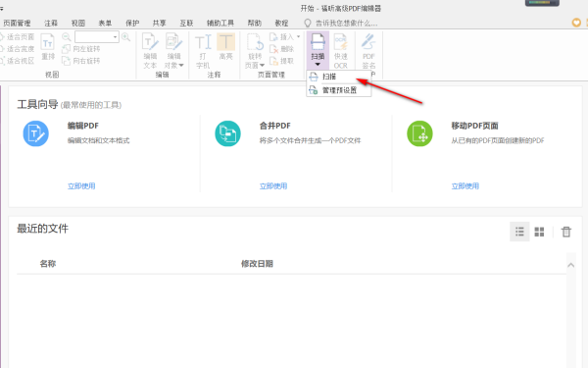Viewport: 588px width, 368px height.
Task: Switch recent files to thumbnail grid view
Action: coord(539,232)
